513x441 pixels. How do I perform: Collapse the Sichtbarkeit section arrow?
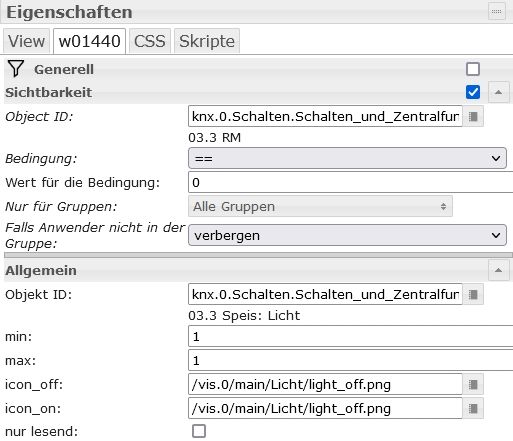click(x=498, y=92)
